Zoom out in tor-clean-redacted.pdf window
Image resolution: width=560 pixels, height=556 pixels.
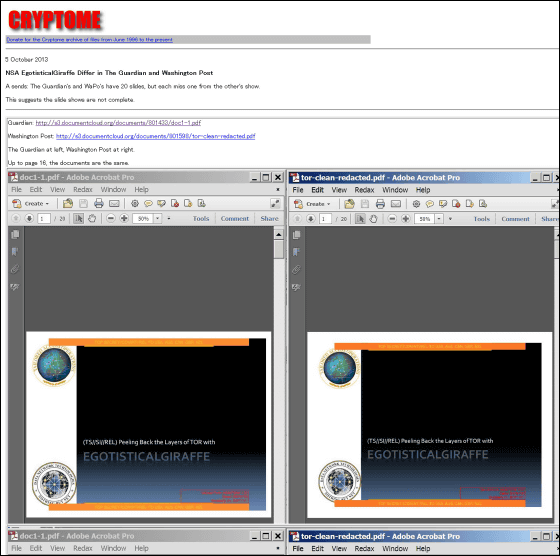pos(392,219)
